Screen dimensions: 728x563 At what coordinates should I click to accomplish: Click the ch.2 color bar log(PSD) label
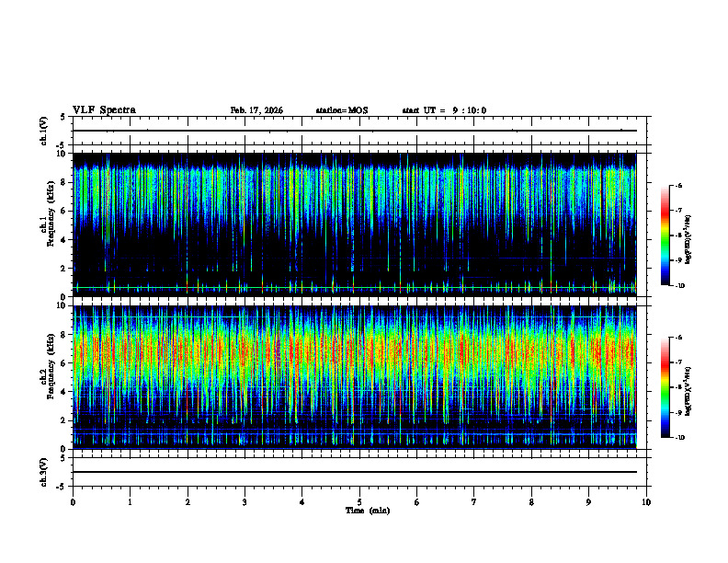(x=688, y=392)
